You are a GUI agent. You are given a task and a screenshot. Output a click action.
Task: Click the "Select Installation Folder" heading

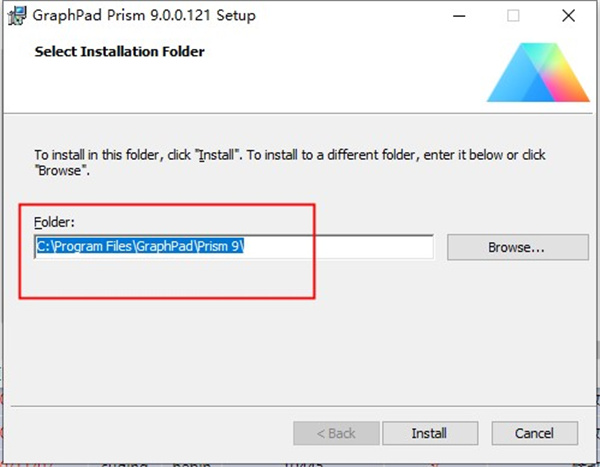tap(119, 51)
